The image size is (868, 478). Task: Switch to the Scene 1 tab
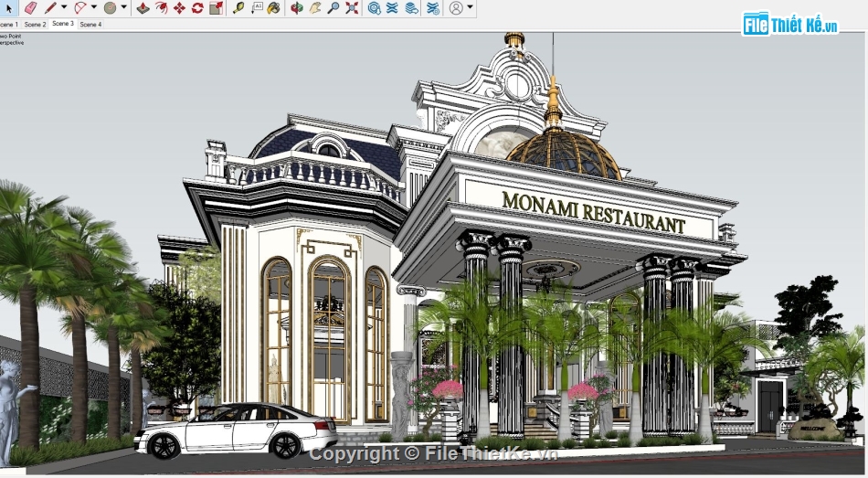pyautogui.click(x=9, y=24)
